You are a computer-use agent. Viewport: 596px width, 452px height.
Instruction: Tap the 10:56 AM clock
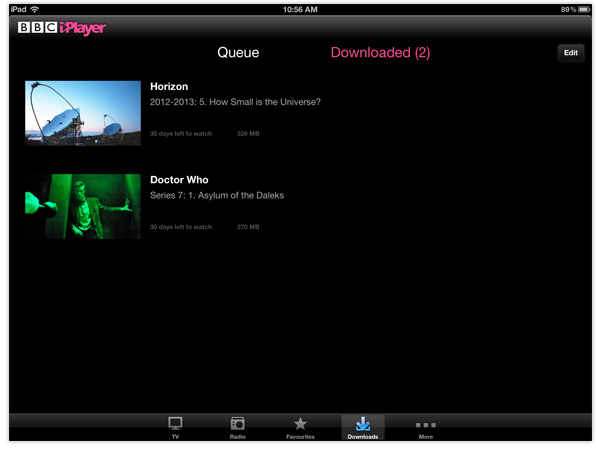click(300, 10)
